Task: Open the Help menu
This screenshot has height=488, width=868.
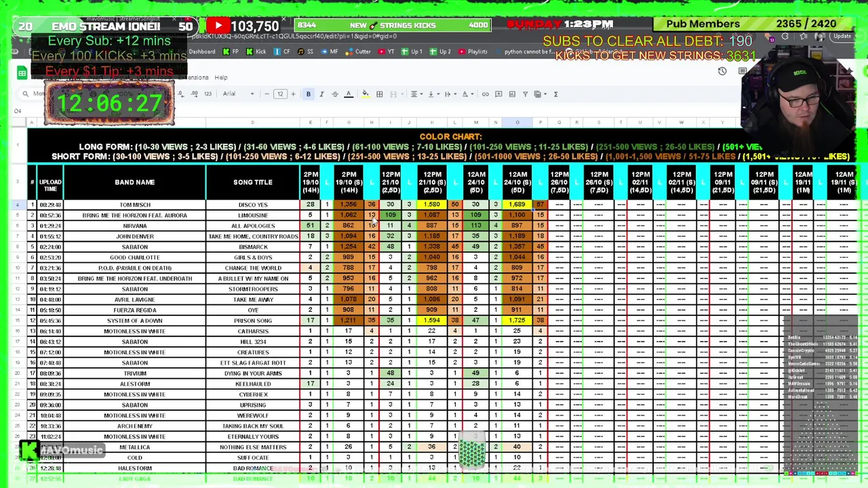Action: (221, 77)
